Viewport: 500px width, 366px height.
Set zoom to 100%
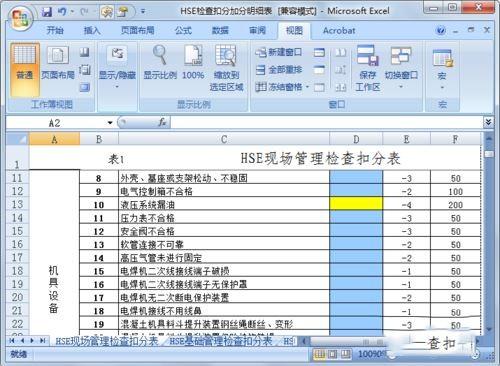(x=193, y=62)
